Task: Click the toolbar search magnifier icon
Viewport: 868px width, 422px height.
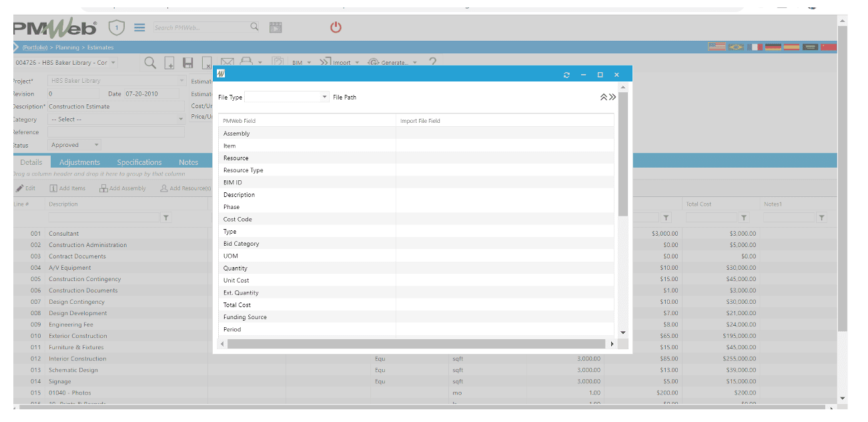Action: pos(150,62)
